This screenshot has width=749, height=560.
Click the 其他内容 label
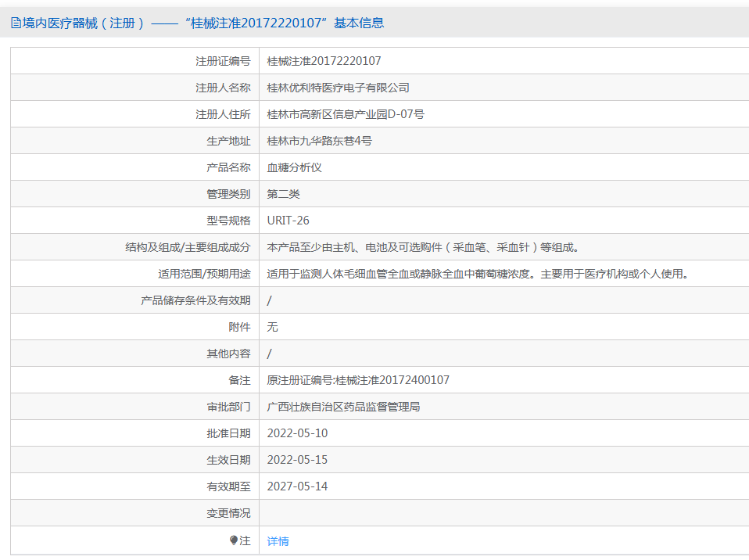click(x=228, y=354)
